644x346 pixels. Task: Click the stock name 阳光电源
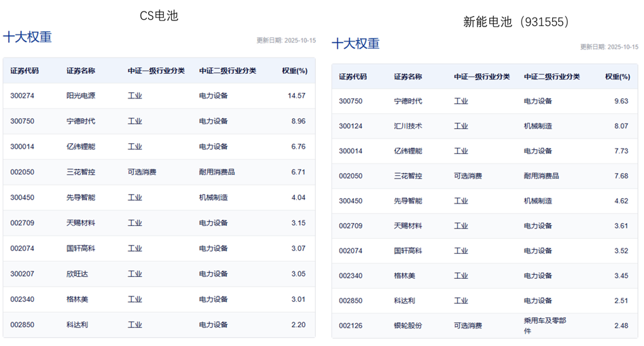click(x=81, y=96)
